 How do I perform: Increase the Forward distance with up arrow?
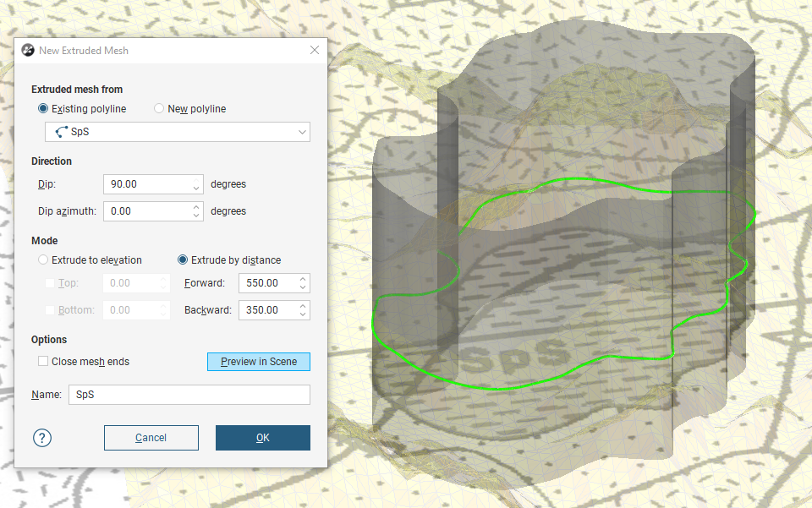tap(303, 278)
